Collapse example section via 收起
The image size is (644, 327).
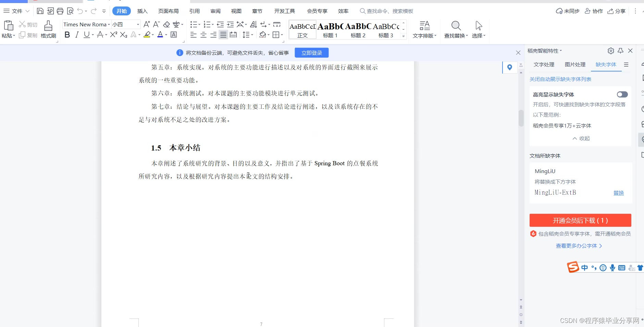tap(581, 138)
